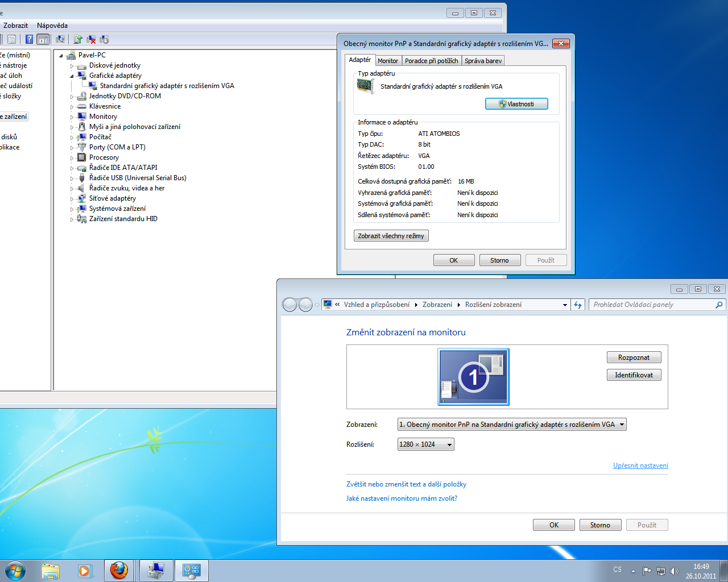Open the Zvětšit nebo zmenšit text link

tap(406, 484)
